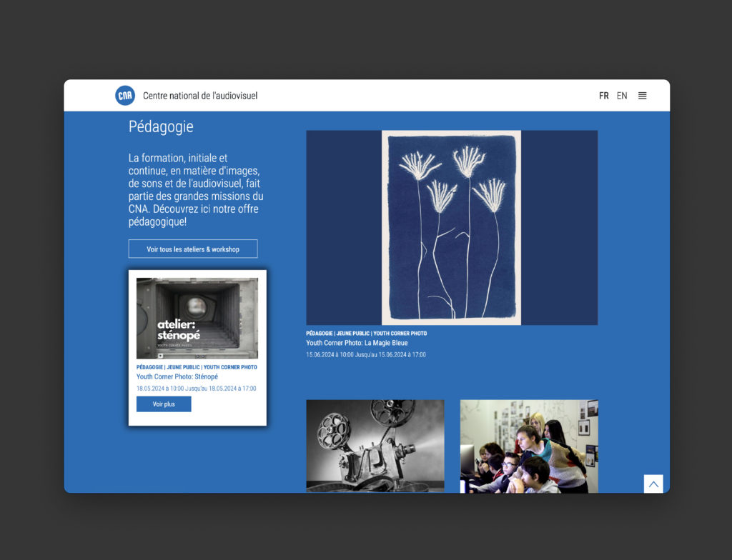The width and height of the screenshot is (732, 560).
Task: Switch language to FR
Action: (x=604, y=96)
